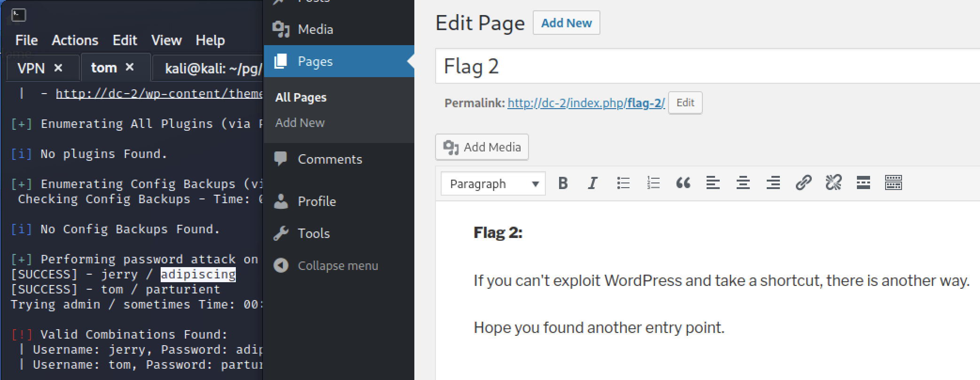Open the File menu in terminal
Viewport: 980px width, 380px height.
click(26, 40)
